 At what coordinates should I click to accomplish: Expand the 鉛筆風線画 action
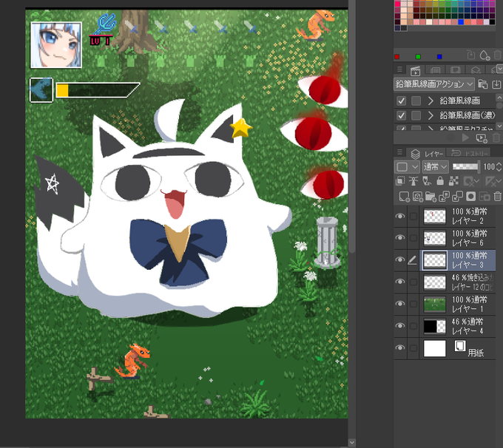click(431, 101)
